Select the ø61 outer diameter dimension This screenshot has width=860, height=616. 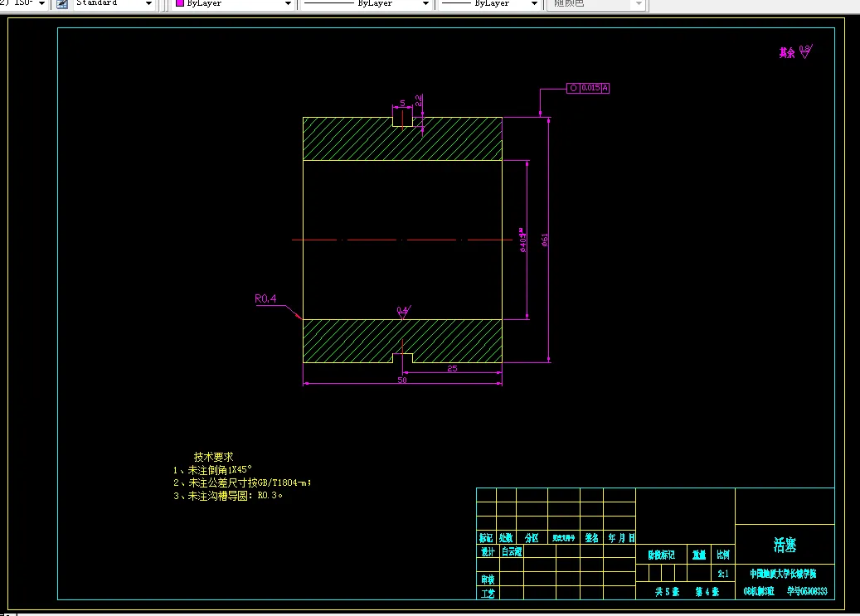click(545, 240)
